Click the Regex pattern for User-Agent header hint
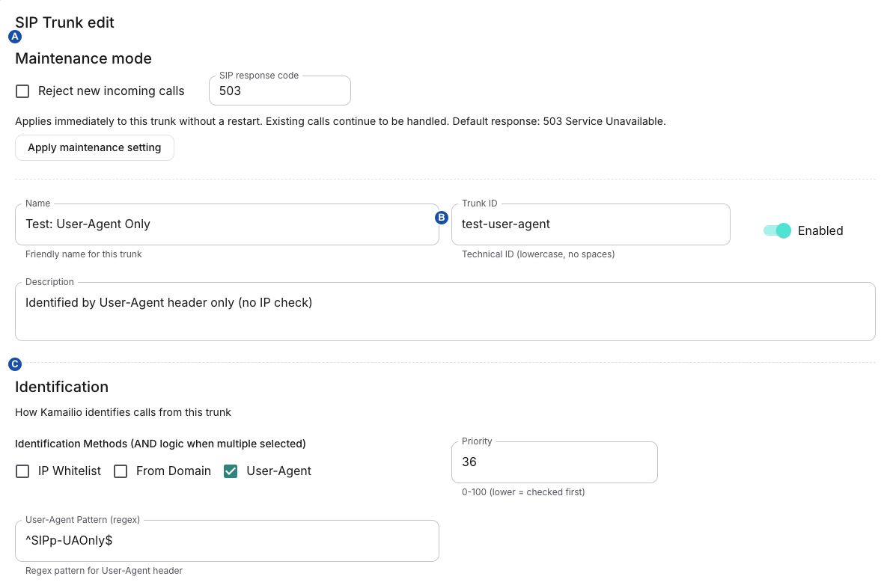The width and height of the screenshot is (890, 588). click(104, 571)
